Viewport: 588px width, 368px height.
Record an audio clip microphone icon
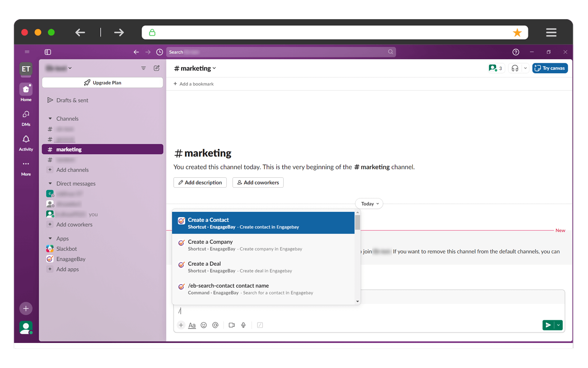pyautogui.click(x=243, y=325)
